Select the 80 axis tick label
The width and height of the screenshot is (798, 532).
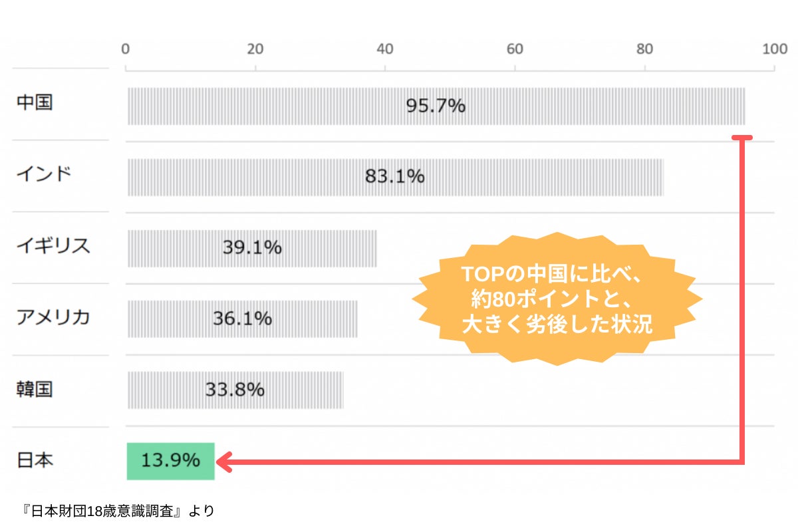click(x=644, y=49)
